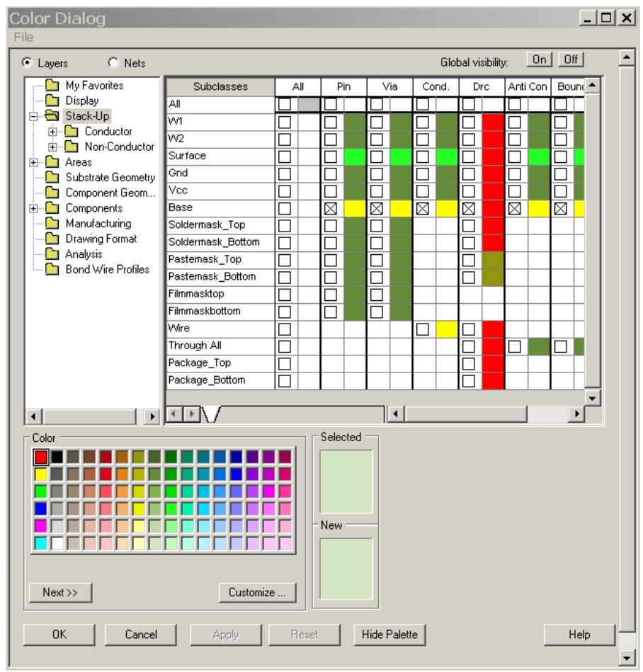
Task: Uncheck the Pin checkbox for Base row
Action: point(331,208)
